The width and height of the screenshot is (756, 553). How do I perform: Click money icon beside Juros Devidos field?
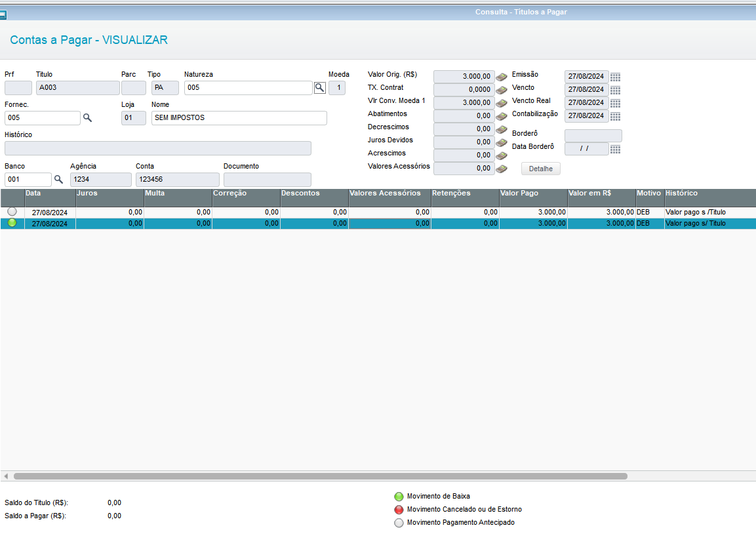pyautogui.click(x=502, y=142)
